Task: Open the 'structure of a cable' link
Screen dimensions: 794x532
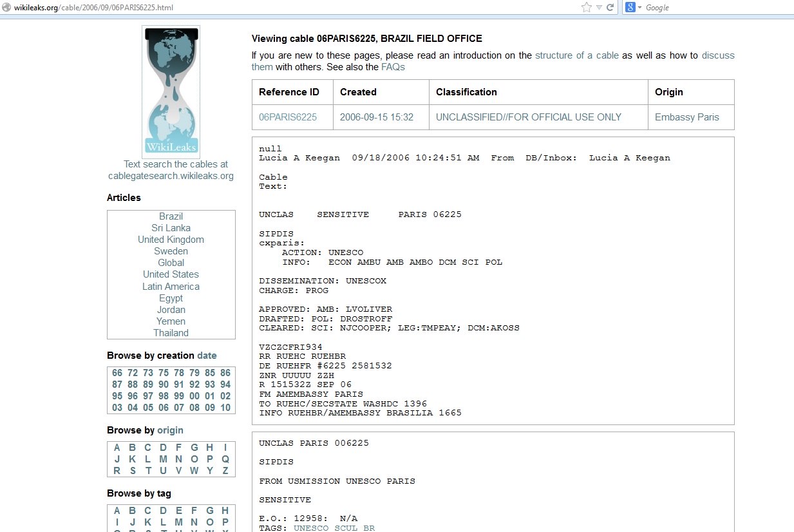Action: tap(576, 55)
